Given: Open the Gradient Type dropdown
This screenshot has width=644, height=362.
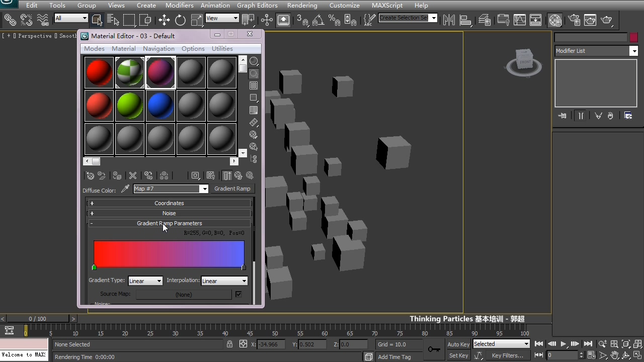Looking at the screenshot, I should pyautogui.click(x=145, y=281).
